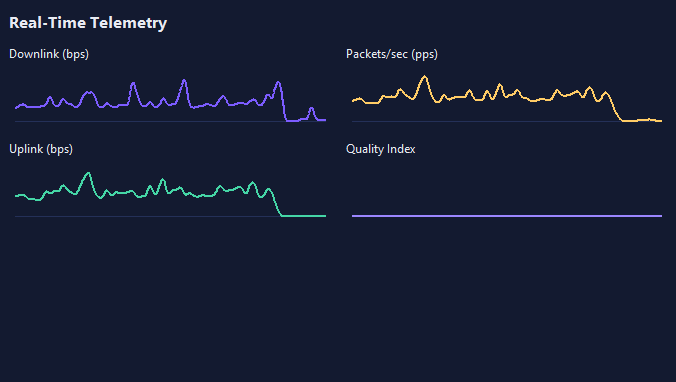The height and width of the screenshot is (382, 676).
Task: Click the right end of the green Uplink line
Action: [x=325, y=216]
